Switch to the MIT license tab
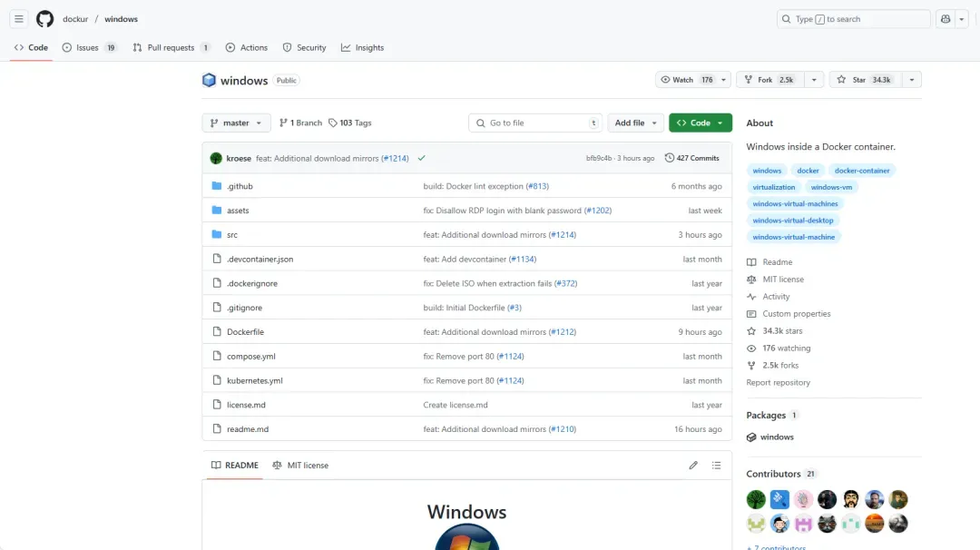 tap(300, 466)
